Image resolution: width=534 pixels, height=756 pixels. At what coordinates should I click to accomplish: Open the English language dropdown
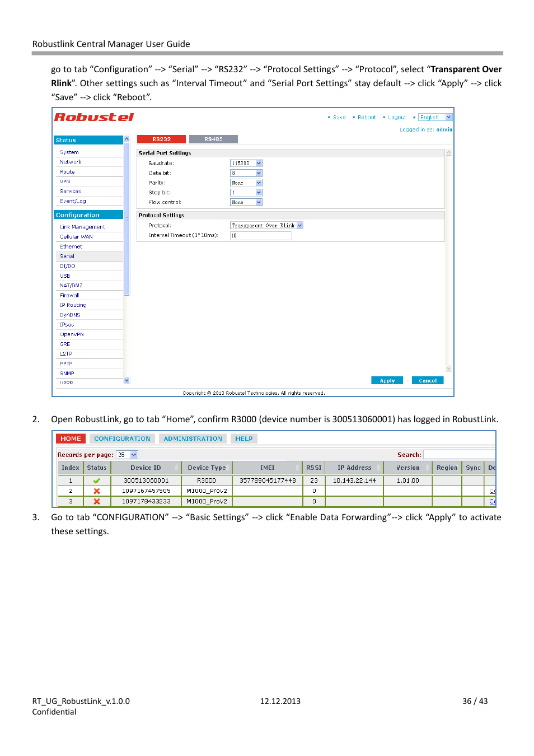(x=435, y=118)
